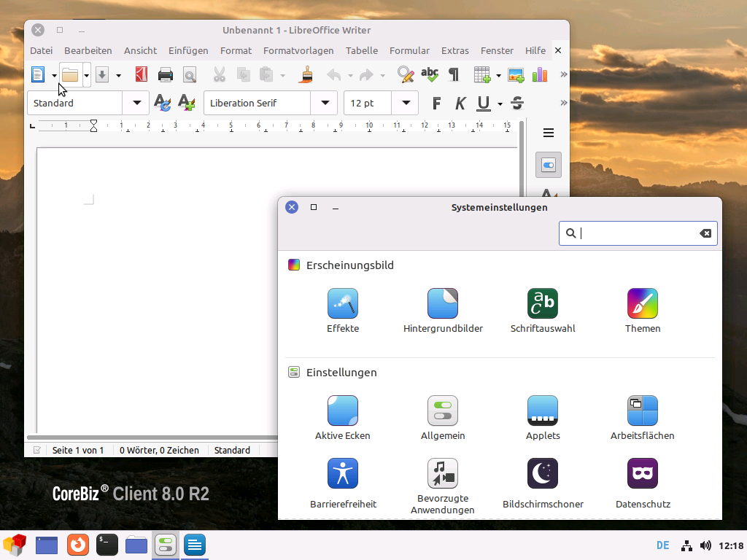Click the Redo arrow icon
This screenshot has height=560, width=747.
(x=366, y=75)
